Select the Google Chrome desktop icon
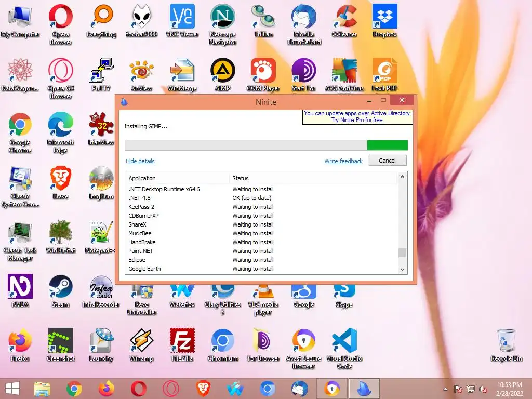Viewport: 532px width, 399px height. click(20, 132)
